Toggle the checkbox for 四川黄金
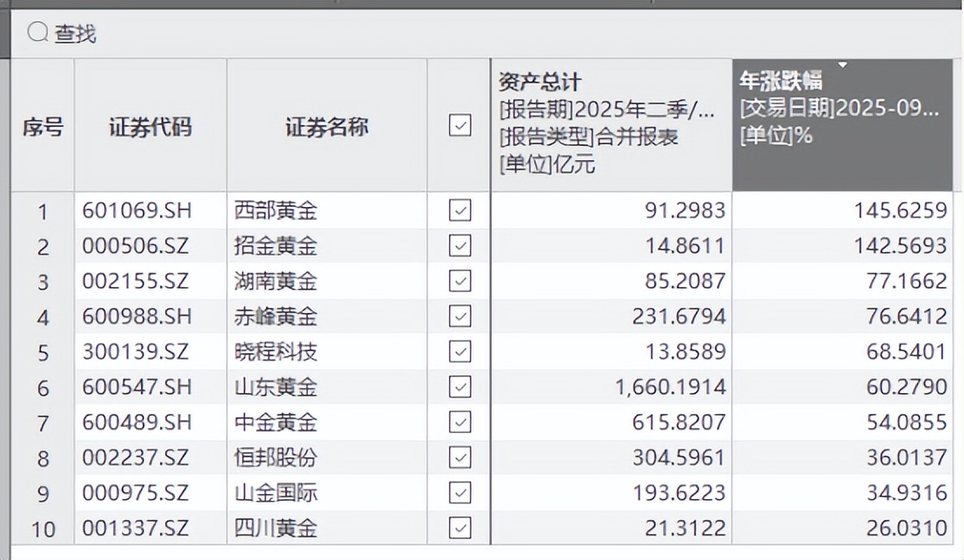The height and width of the screenshot is (560, 964). [x=459, y=528]
